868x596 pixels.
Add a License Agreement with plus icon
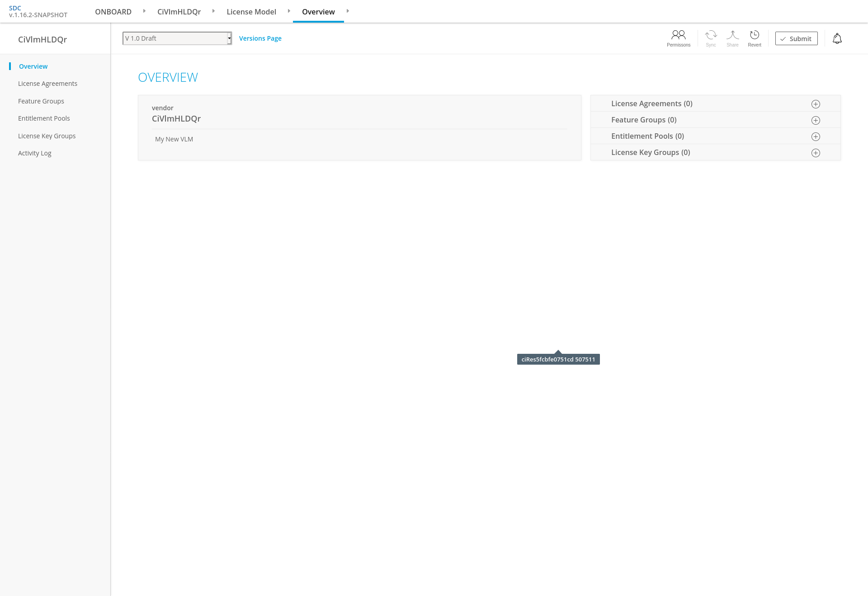(x=816, y=104)
